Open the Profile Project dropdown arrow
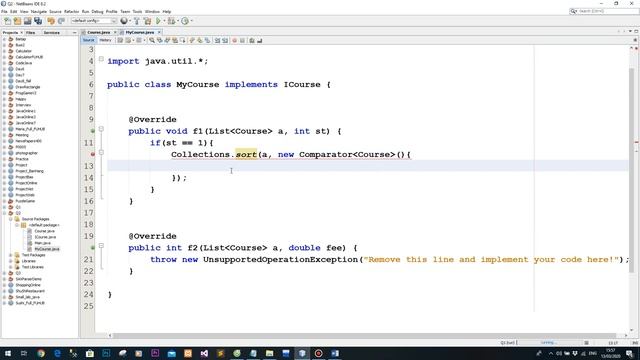 [x=191, y=21]
